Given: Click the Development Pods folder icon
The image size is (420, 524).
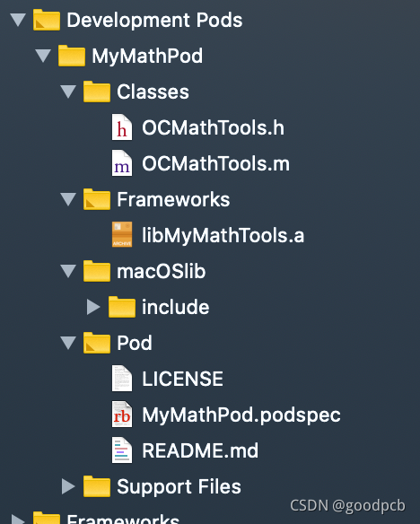Looking at the screenshot, I should point(47,20).
